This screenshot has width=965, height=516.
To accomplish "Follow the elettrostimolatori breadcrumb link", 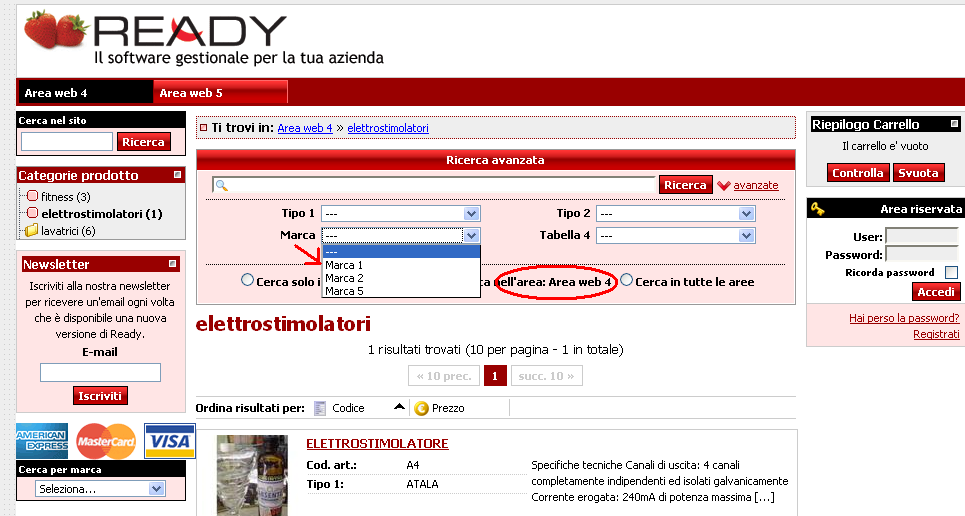I will 388,128.
